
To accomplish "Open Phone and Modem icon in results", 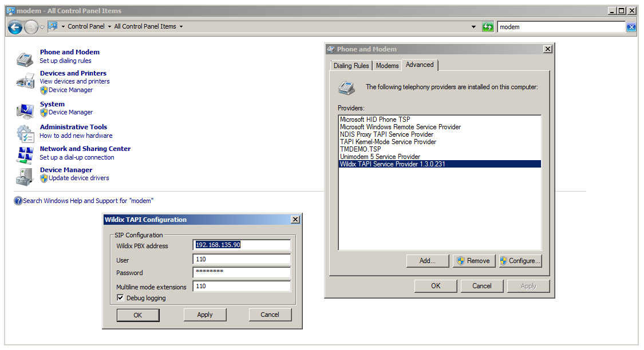I will [x=25, y=59].
